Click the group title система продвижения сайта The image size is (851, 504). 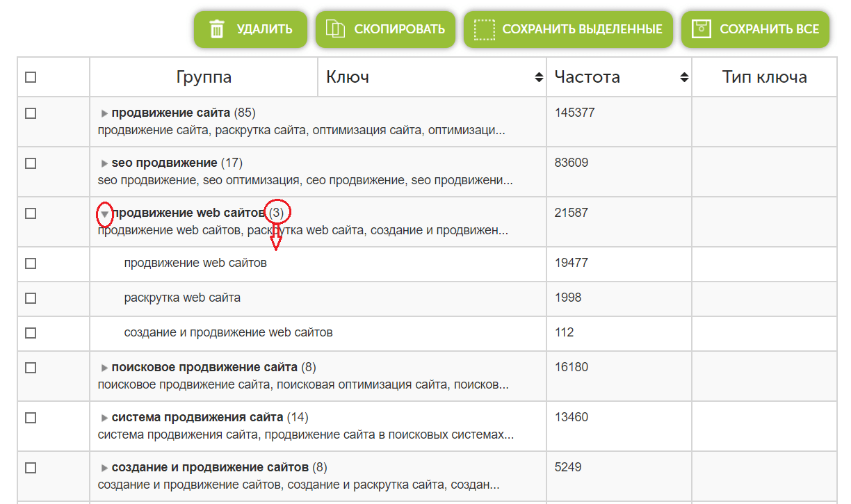click(x=197, y=417)
